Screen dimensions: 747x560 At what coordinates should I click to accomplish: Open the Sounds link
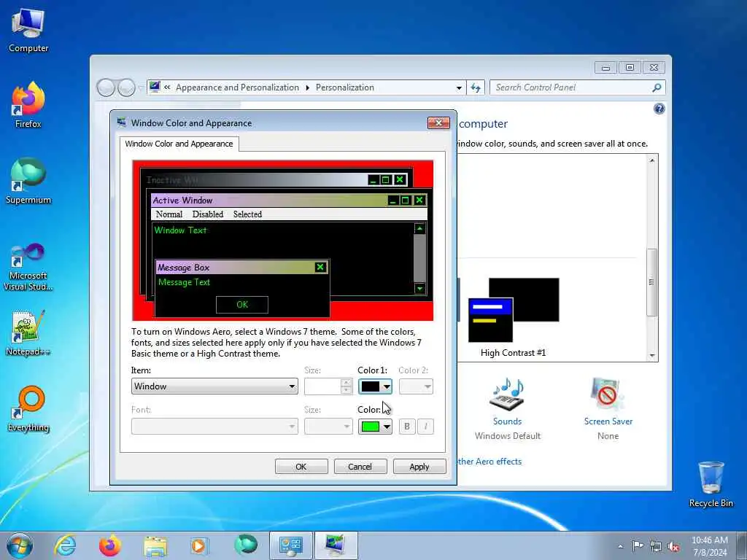coord(508,421)
